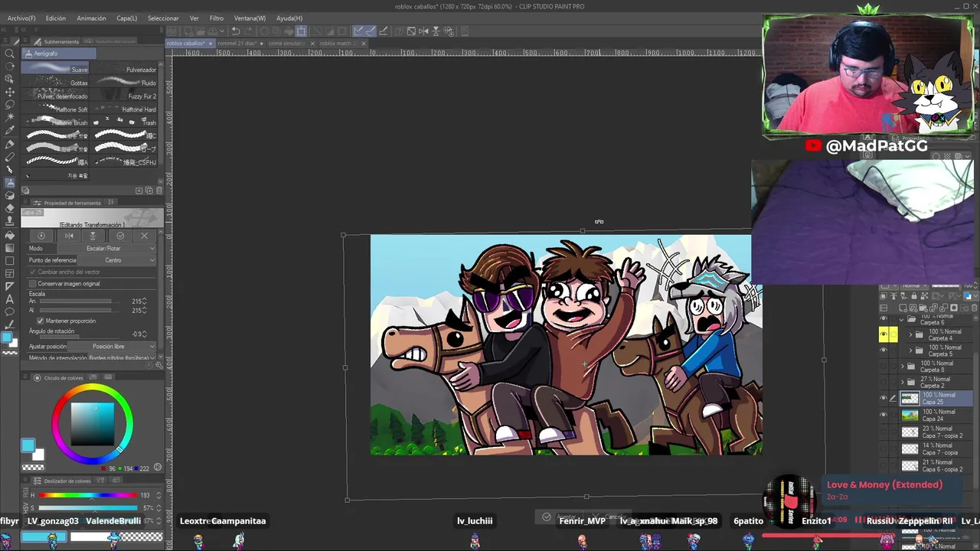The width and height of the screenshot is (980, 551).
Task: Click the Flip vertical icon in command bar
Action: click(x=436, y=31)
